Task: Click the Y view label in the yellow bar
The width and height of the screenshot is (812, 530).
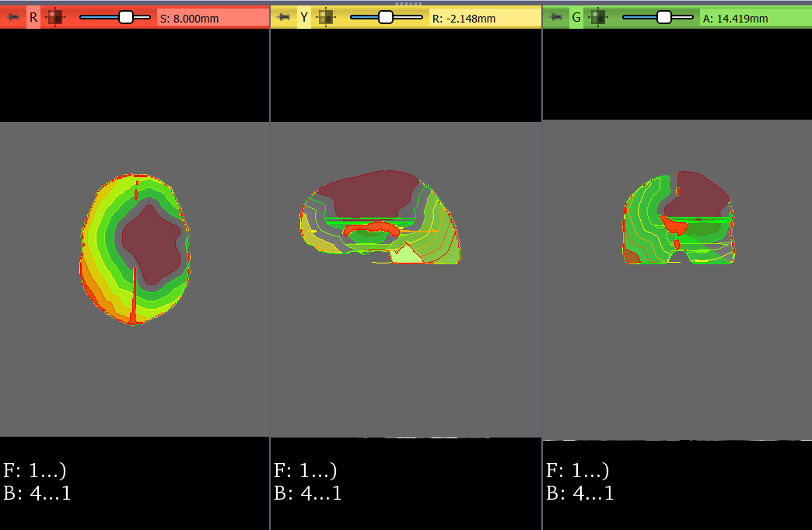Action: pyautogui.click(x=304, y=17)
